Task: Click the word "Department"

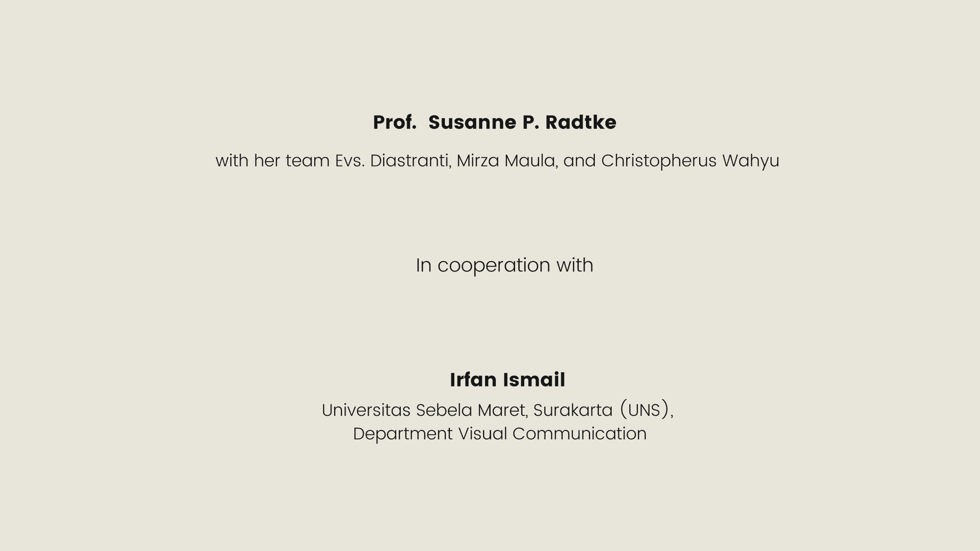Action: click(403, 434)
